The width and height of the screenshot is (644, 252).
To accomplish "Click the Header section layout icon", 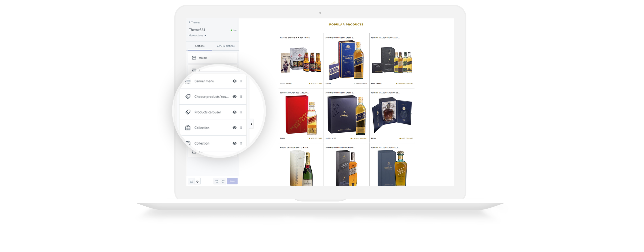I will pyautogui.click(x=194, y=58).
